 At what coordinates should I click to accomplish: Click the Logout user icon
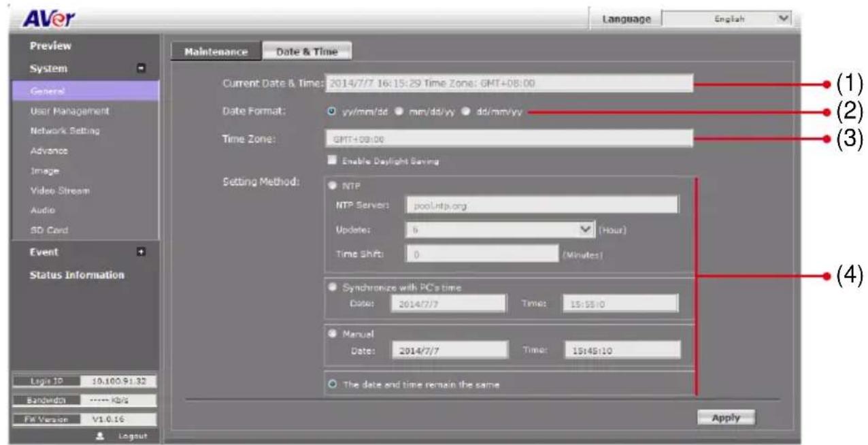[x=99, y=435]
